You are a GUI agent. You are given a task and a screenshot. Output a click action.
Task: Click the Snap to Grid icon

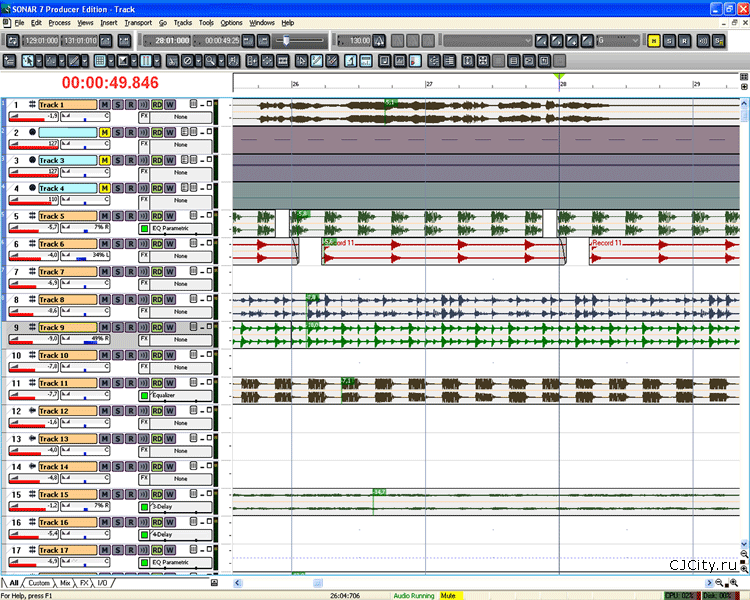(100, 61)
